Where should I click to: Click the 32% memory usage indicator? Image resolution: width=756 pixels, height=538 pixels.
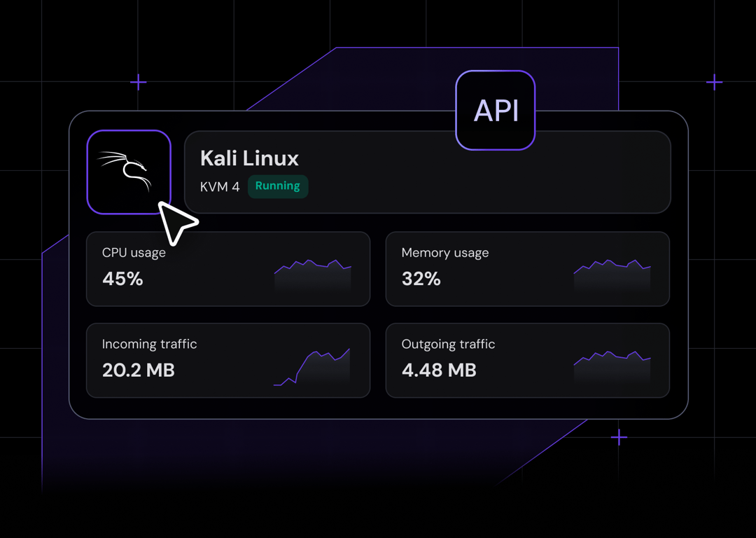tap(420, 279)
